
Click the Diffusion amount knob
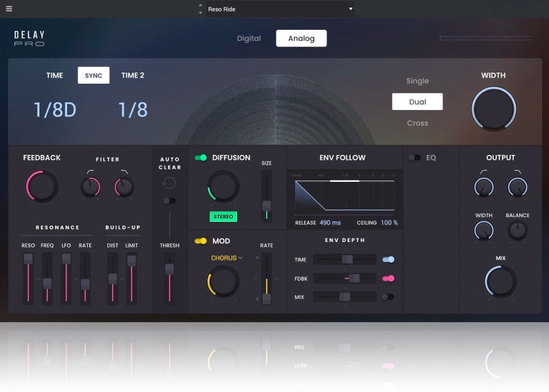(223, 186)
